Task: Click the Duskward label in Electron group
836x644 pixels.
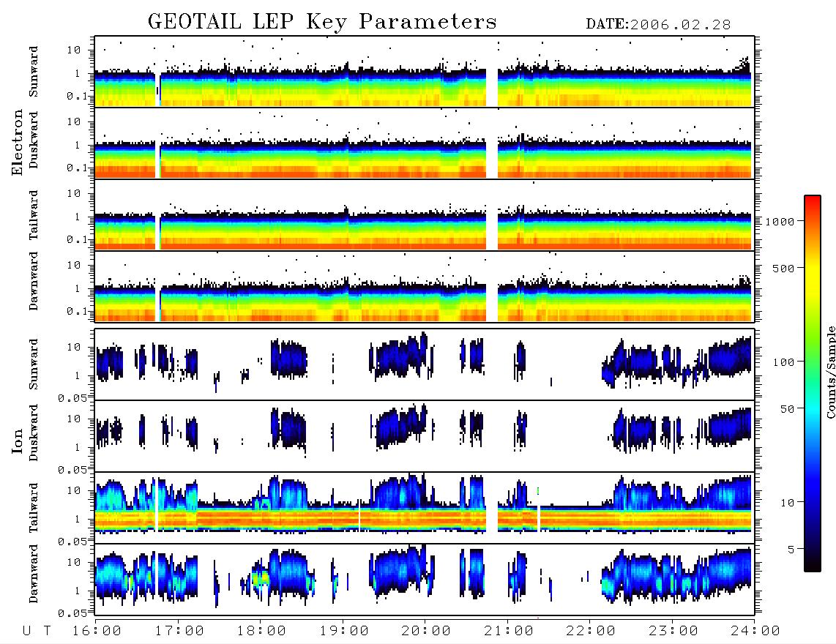Action: (34, 140)
